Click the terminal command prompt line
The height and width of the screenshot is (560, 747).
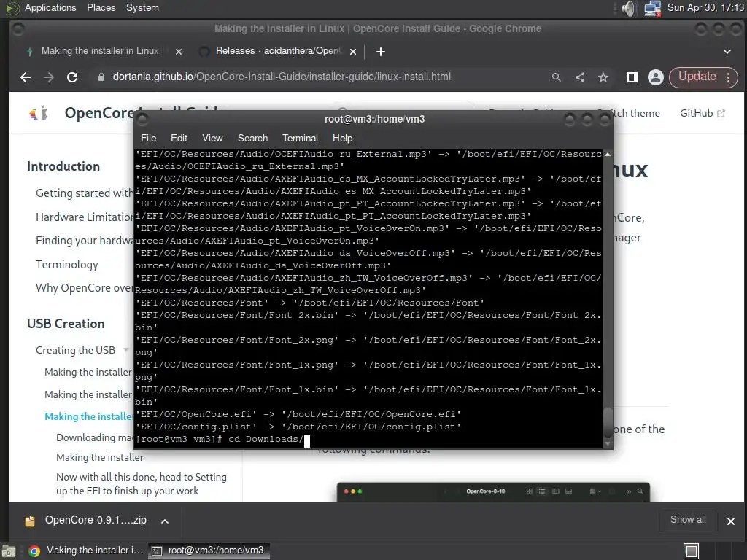click(x=368, y=439)
